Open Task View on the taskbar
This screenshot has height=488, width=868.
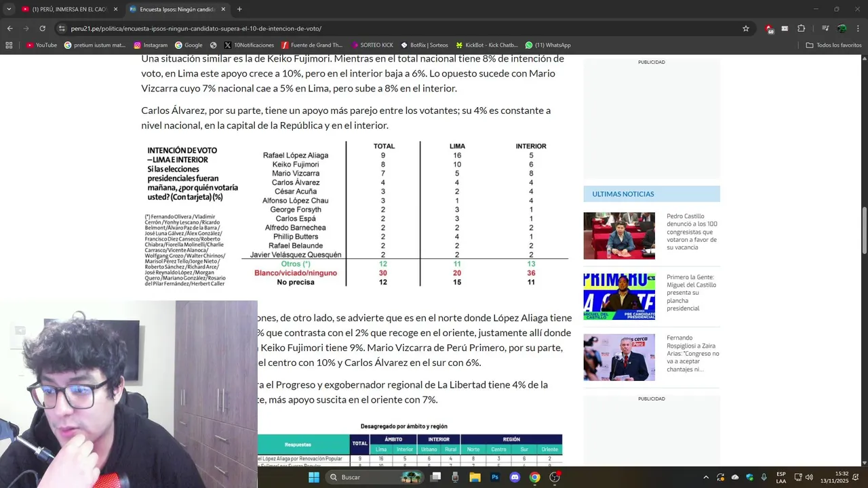[x=436, y=477]
